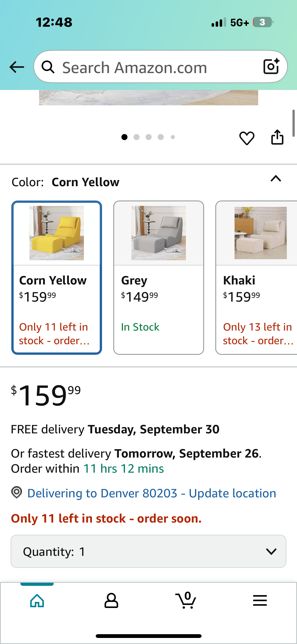Open the shopping cart icon
The height and width of the screenshot is (644, 297).
point(186,601)
